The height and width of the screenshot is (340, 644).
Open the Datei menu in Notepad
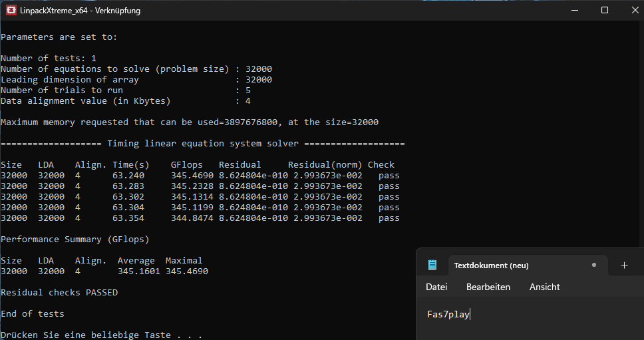click(x=436, y=287)
